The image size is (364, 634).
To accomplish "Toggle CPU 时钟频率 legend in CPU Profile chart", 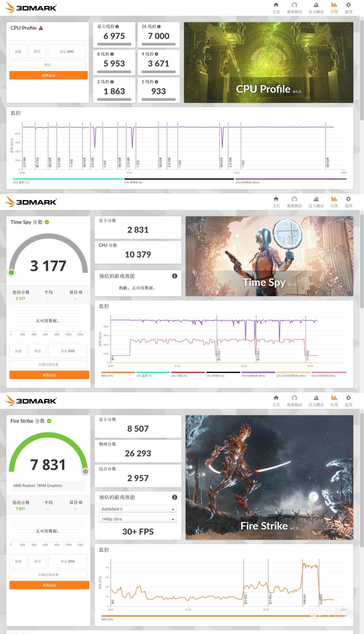I will [291, 181].
